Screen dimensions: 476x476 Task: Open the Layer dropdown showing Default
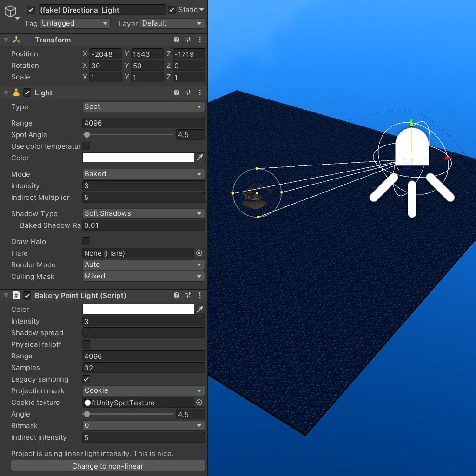click(172, 23)
